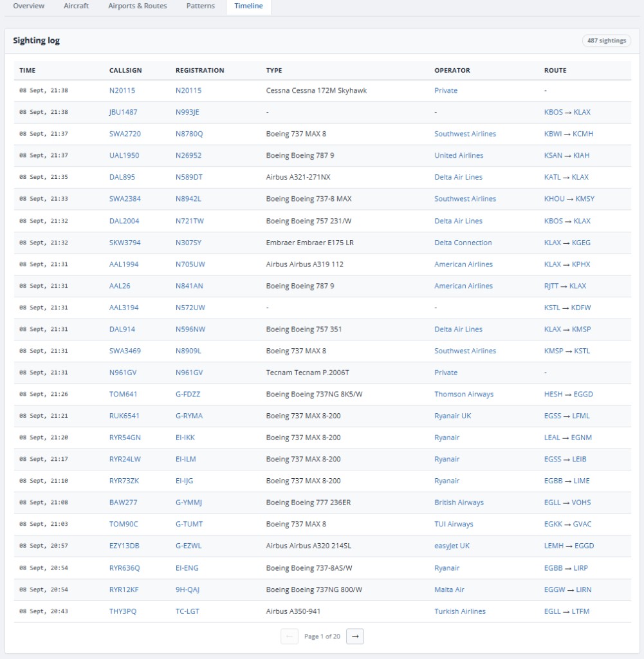Viewport: 644px width, 659px height.
Task: Open KMSY airport link
Action: click(585, 199)
